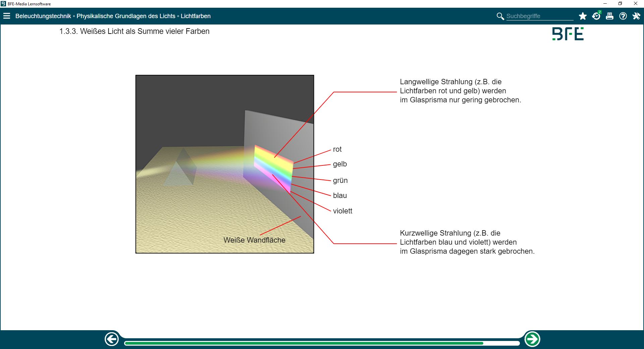Click the 'violett' color label
Screen dimensions: 644x349
coord(342,211)
